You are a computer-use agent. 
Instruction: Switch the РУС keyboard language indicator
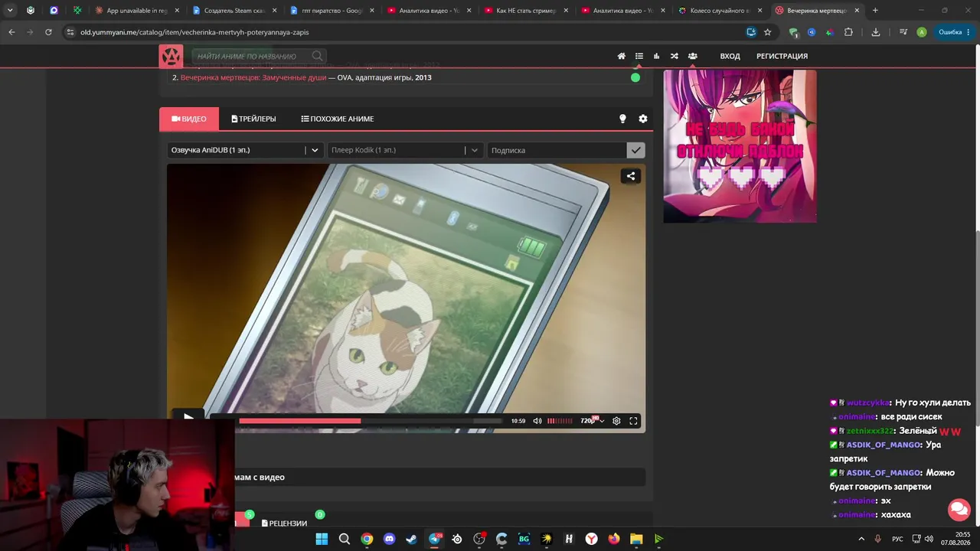897,539
